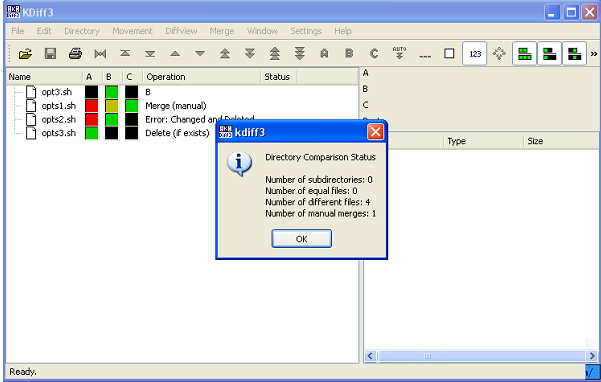Open the Diffview menu
The width and height of the screenshot is (601, 382).
coord(181,31)
